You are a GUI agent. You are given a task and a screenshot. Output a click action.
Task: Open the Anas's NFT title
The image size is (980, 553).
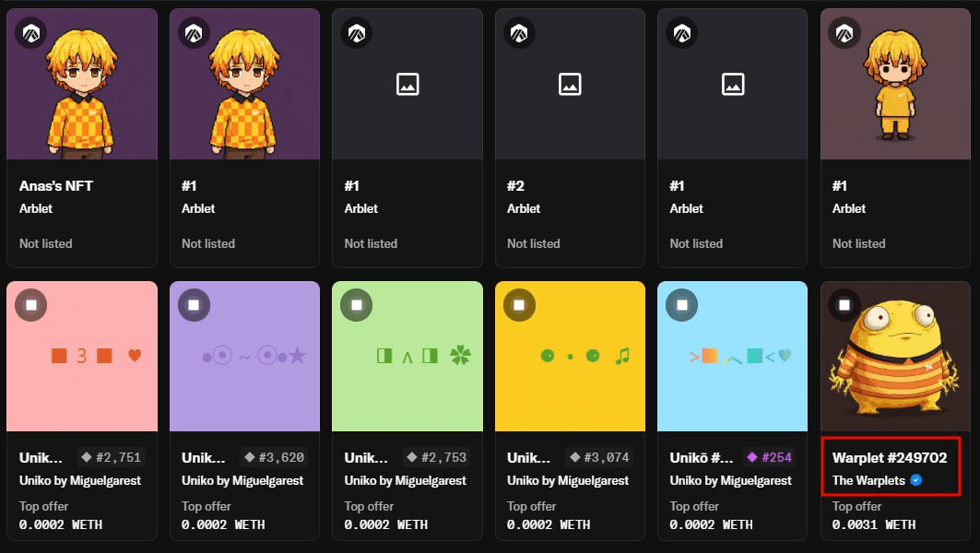[56, 186]
